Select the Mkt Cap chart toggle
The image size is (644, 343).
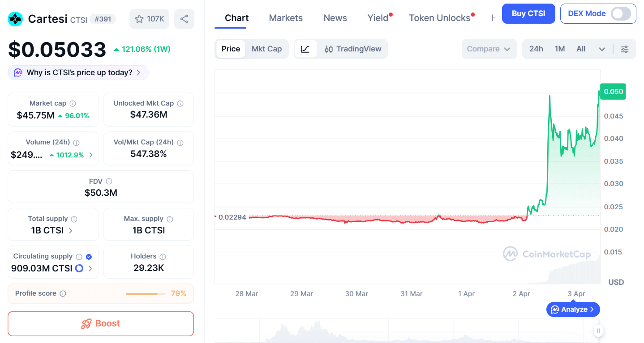tap(266, 49)
